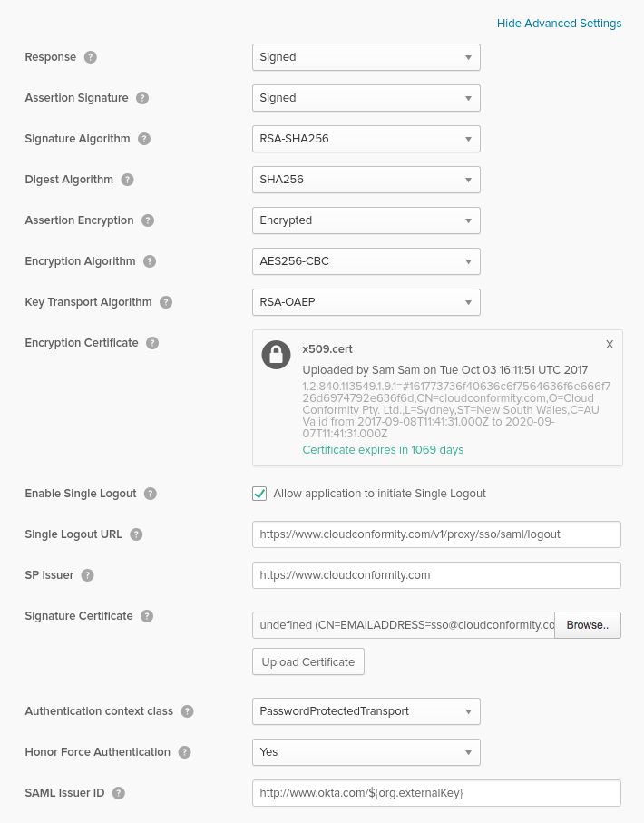Show help for Encryption Certificate
This screenshot has height=823, width=644.
[x=152, y=343]
